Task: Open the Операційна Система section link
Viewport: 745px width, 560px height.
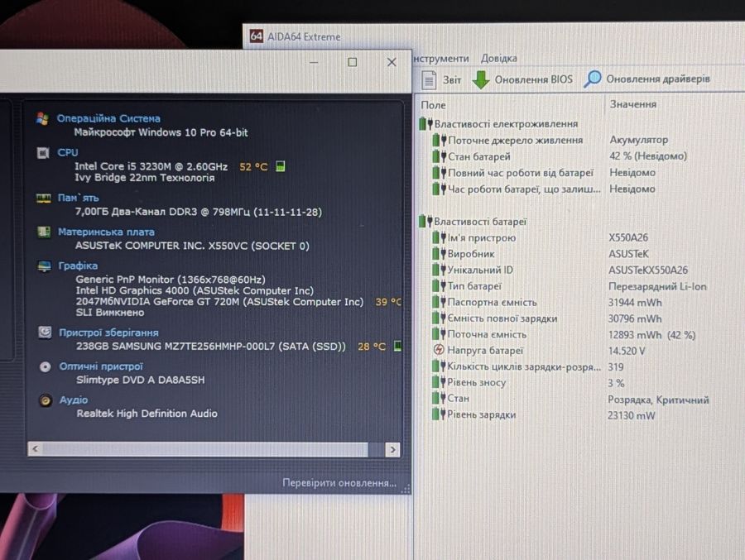Action: 108,118
